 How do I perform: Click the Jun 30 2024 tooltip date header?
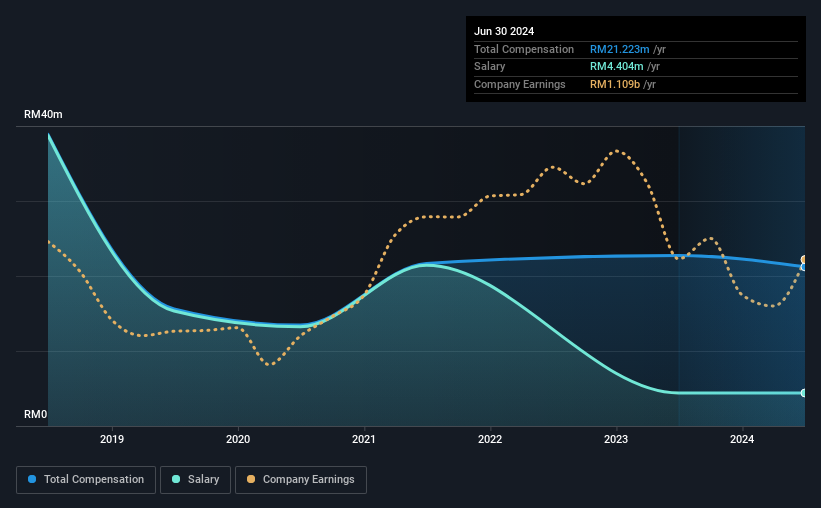[x=504, y=31]
